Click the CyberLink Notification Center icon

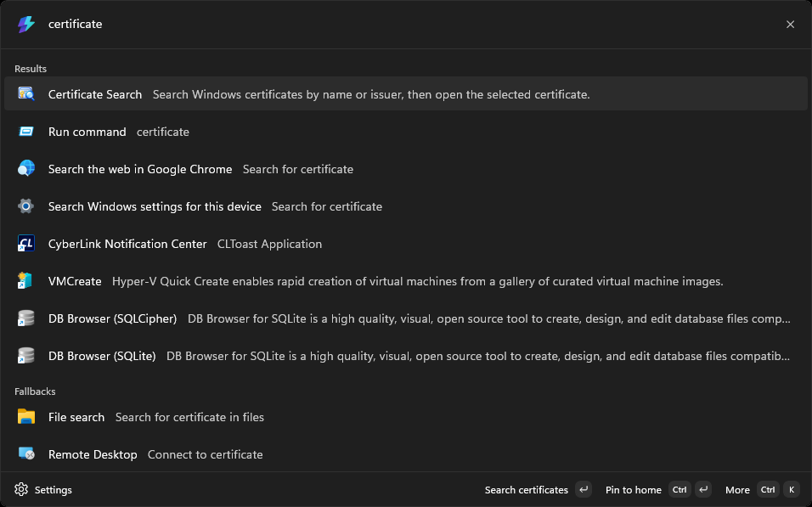tap(25, 244)
